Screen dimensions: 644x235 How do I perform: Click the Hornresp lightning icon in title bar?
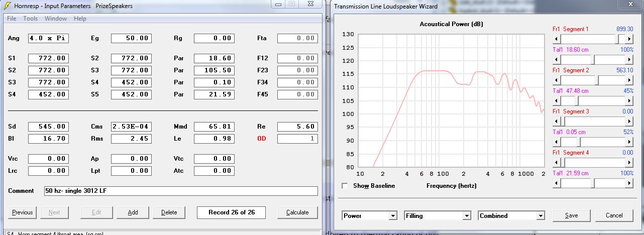click(x=8, y=6)
